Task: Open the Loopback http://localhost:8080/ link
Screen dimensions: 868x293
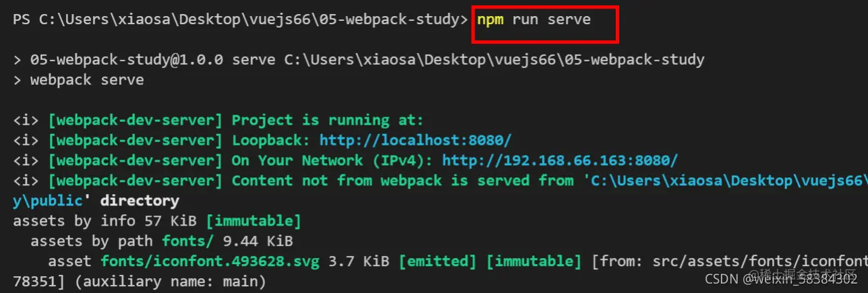Action: (415, 141)
